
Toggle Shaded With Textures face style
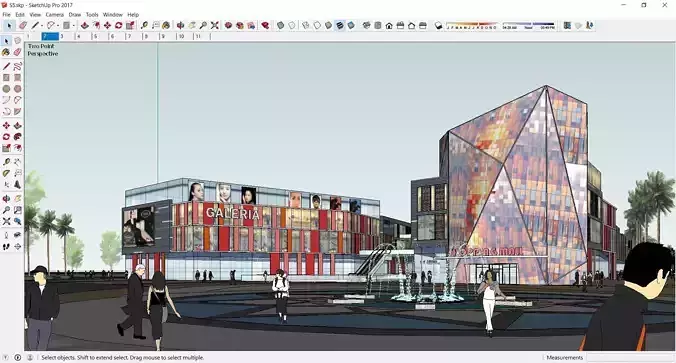click(x=340, y=25)
